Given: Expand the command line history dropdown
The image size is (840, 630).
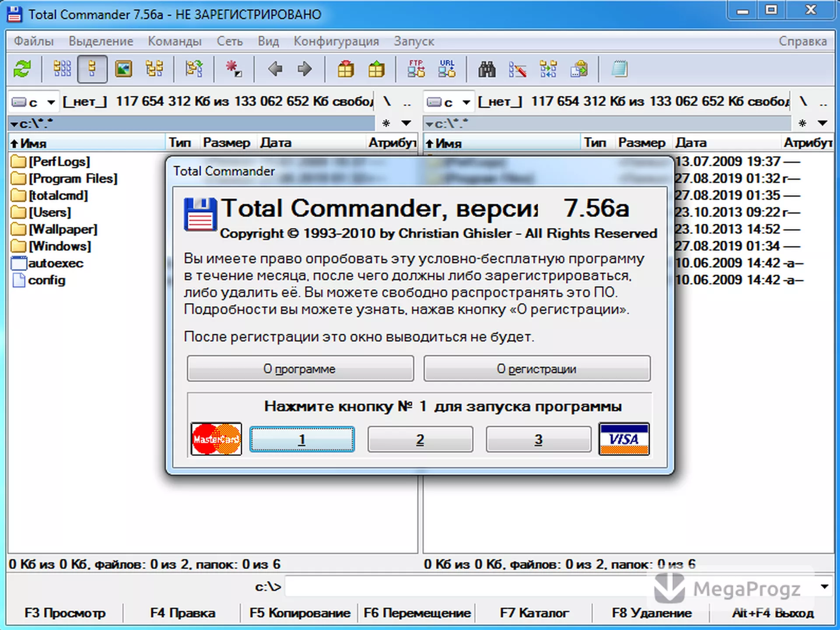Looking at the screenshot, I should (824, 587).
